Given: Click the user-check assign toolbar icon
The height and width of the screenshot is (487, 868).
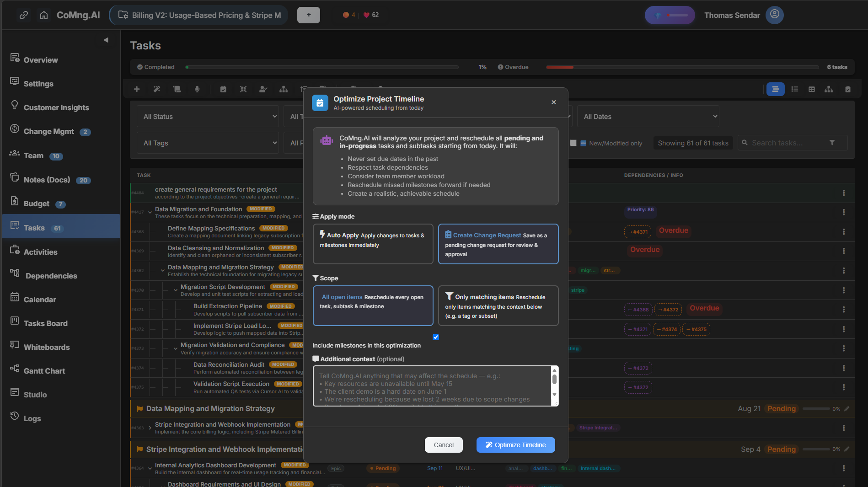Looking at the screenshot, I should click(x=263, y=89).
